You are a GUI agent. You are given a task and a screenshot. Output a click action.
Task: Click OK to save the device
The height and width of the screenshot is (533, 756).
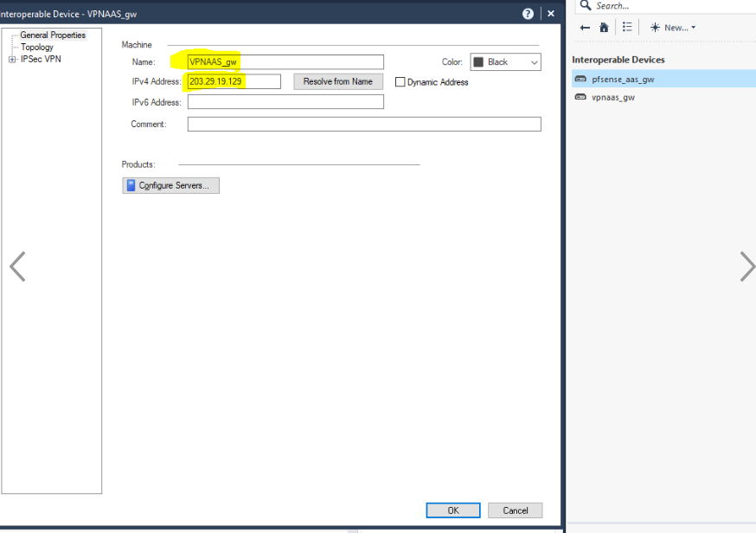point(452,511)
